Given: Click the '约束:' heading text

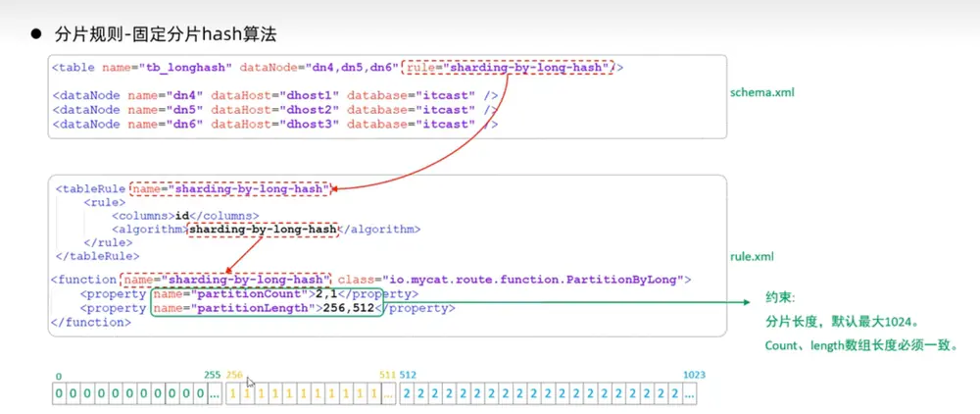Looking at the screenshot, I should click(782, 297).
